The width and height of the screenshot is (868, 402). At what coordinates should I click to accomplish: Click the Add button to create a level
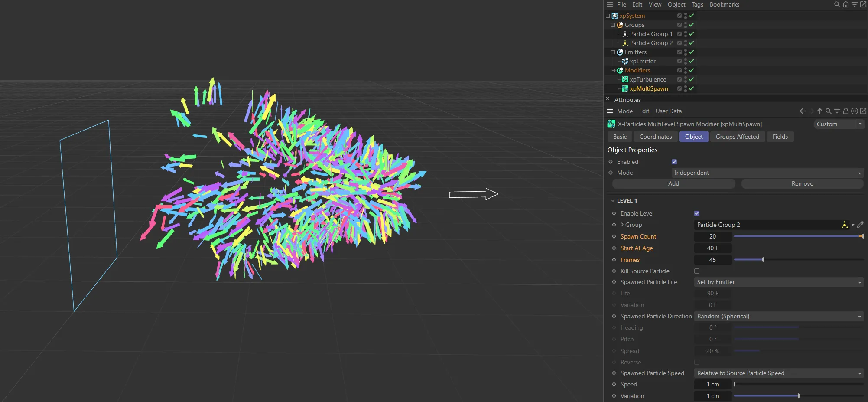click(673, 183)
